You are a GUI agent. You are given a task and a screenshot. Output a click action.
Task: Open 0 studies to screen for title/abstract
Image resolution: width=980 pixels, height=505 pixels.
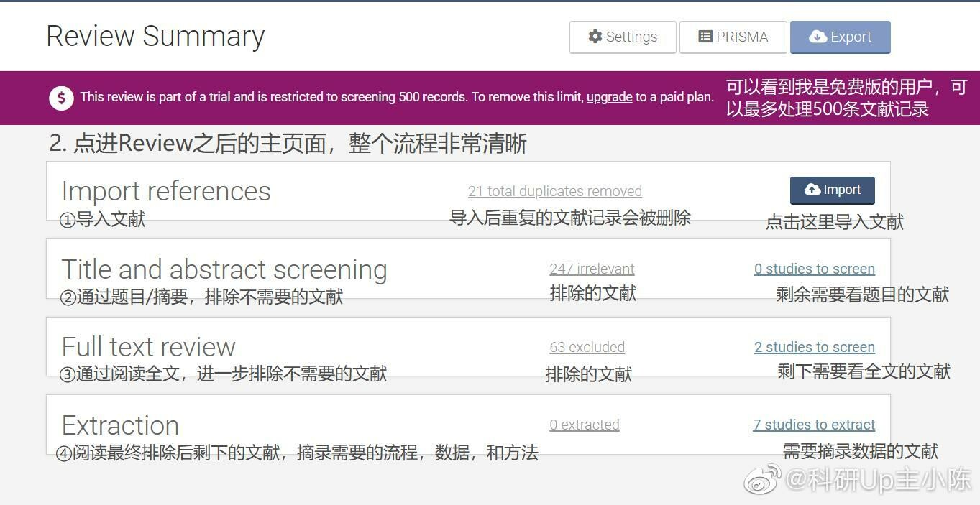[x=814, y=269]
